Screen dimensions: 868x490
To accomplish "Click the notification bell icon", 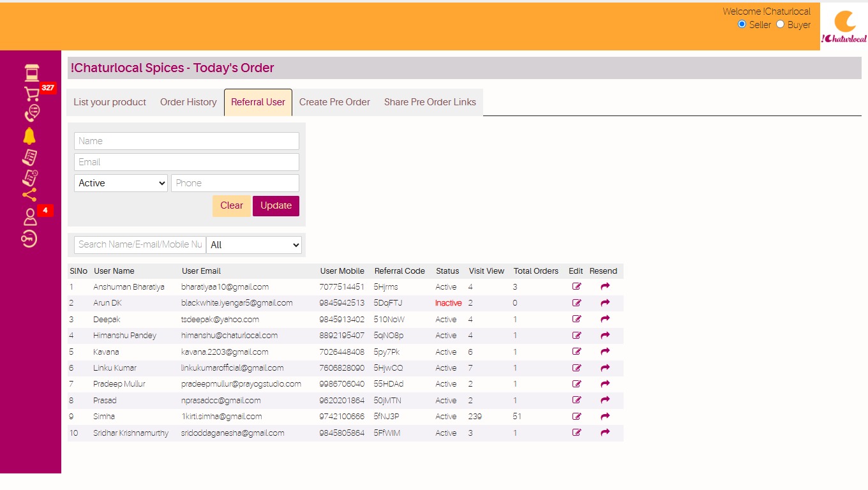I will pyautogui.click(x=29, y=135).
